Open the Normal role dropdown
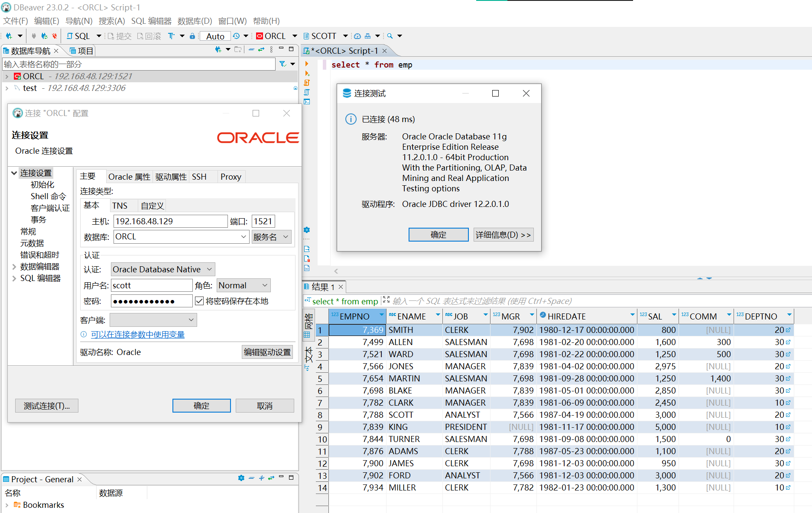The image size is (812, 513). [x=244, y=285]
